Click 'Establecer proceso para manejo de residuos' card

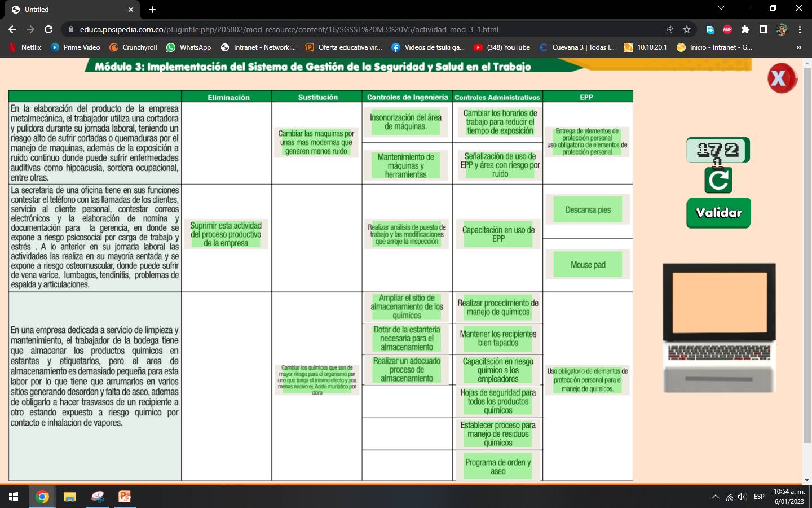(498, 434)
